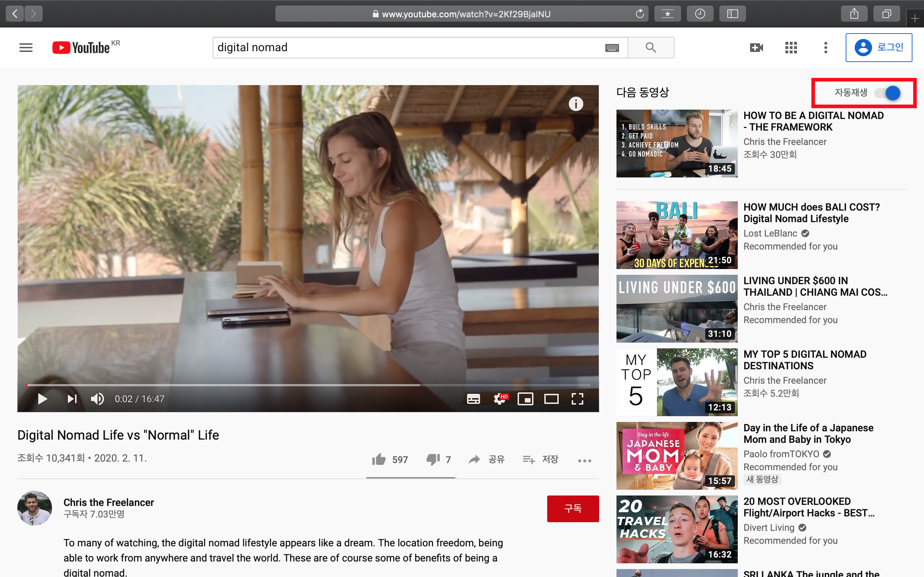Open Chris the Freelancer channel name link
This screenshot has height=577, width=924.
click(x=108, y=502)
